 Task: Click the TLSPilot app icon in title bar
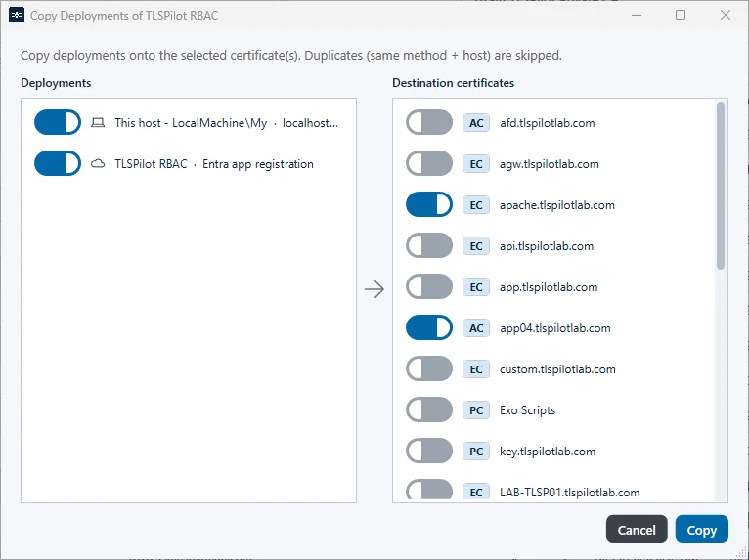(x=17, y=16)
